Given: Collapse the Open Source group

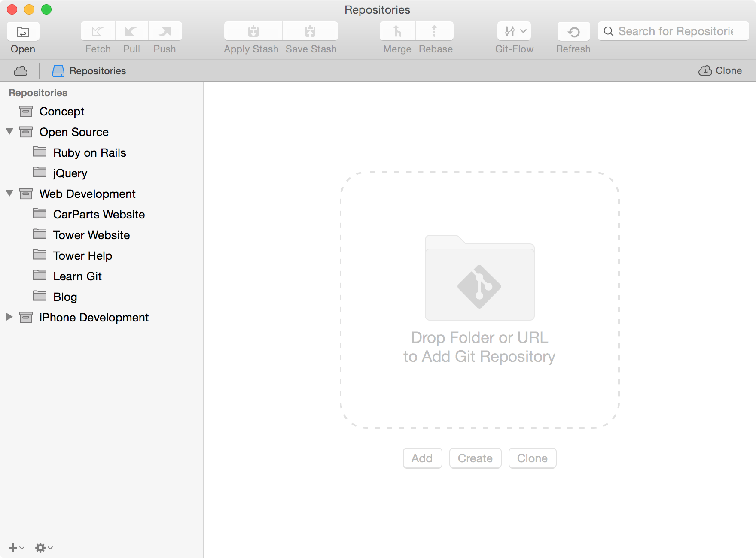Looking at the screenshot, I should tap(9, 131).
